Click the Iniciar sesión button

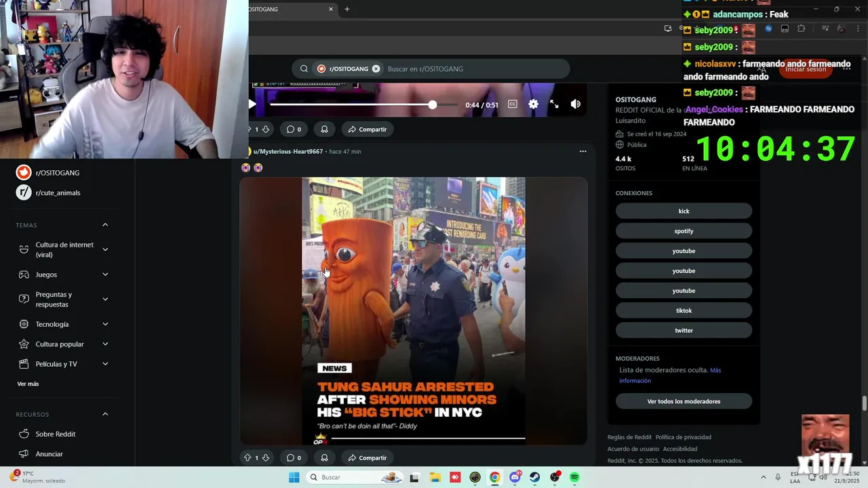coord(806,68)
